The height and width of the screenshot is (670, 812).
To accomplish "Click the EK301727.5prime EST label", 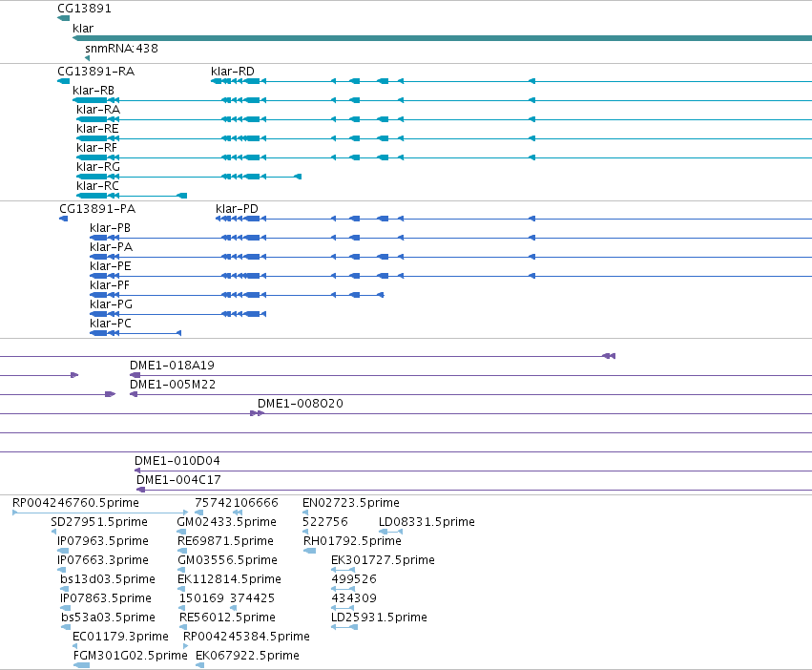I will pos(383,560).
